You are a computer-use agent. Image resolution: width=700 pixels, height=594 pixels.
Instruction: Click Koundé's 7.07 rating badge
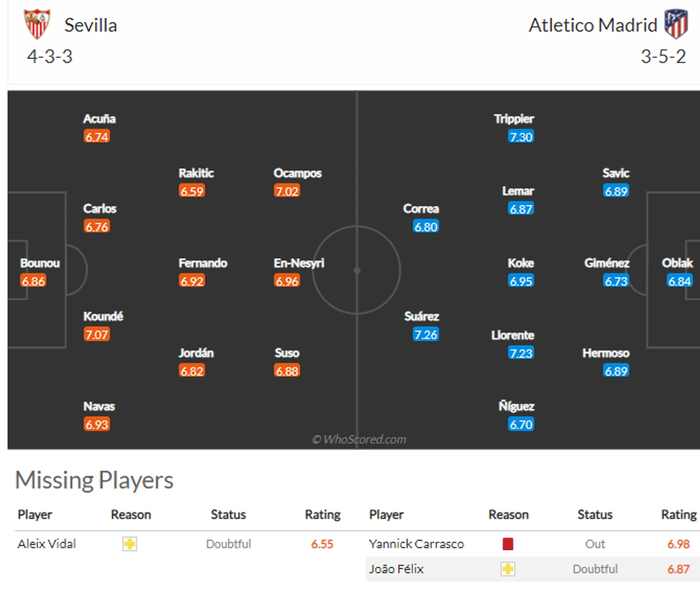click(x=96, y=334)
